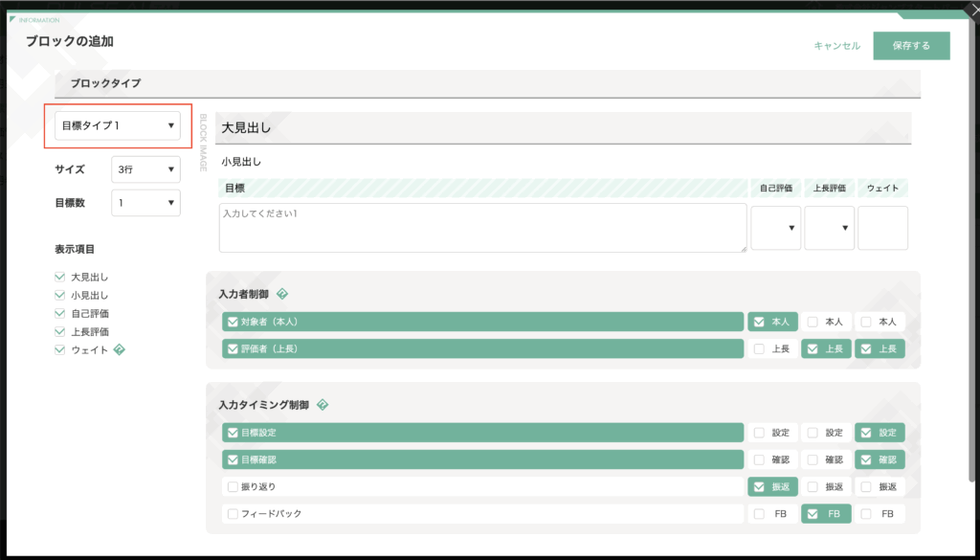This screenshot has height=560, width=980.
Task: Click help icon next to 入力タイミング制御
Action: [x=323, y=405]
